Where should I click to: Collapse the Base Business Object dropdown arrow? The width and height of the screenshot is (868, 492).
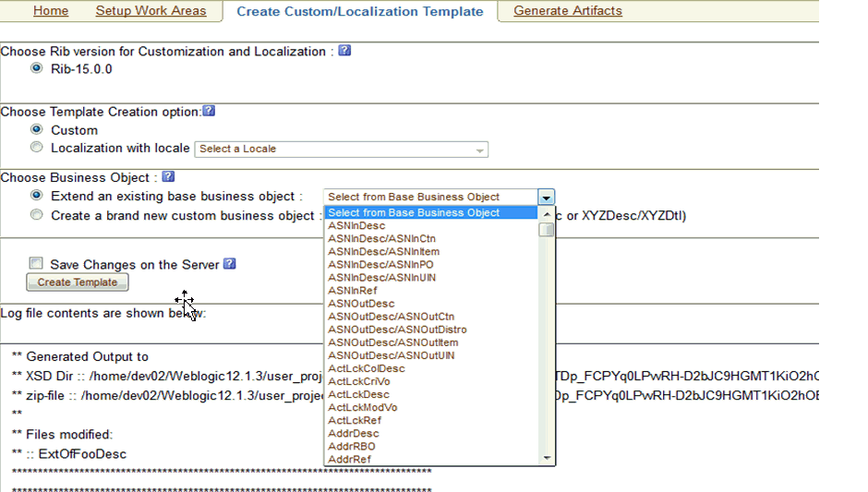pyautogui.click(x=547, y=197)
